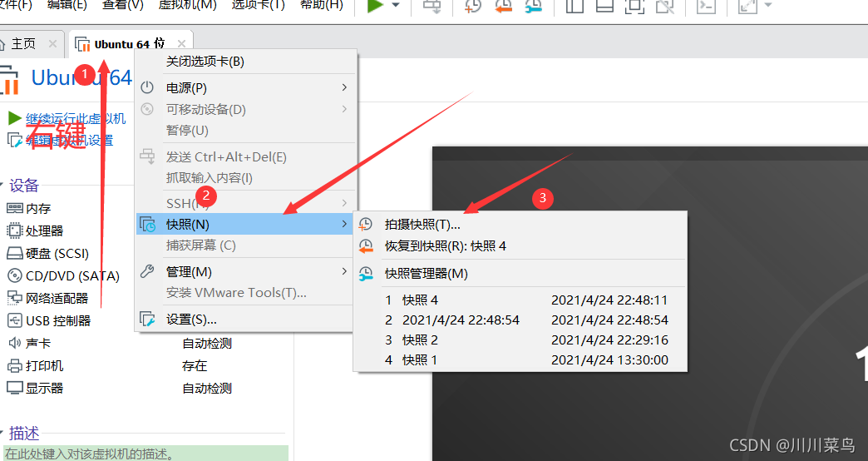Toggle the thumbnail bar toolbar icon
868x461 pixels.
604,6
